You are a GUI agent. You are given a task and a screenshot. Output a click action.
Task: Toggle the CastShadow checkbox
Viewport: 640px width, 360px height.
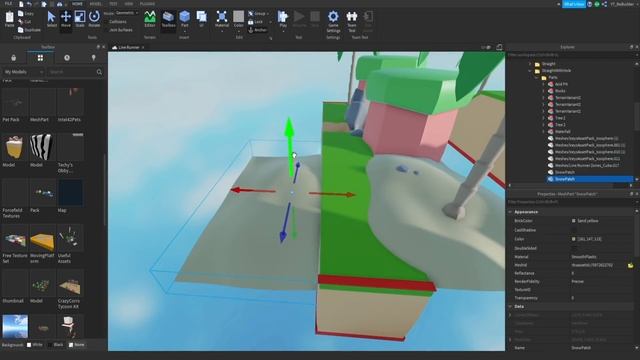tap(573, 230)
